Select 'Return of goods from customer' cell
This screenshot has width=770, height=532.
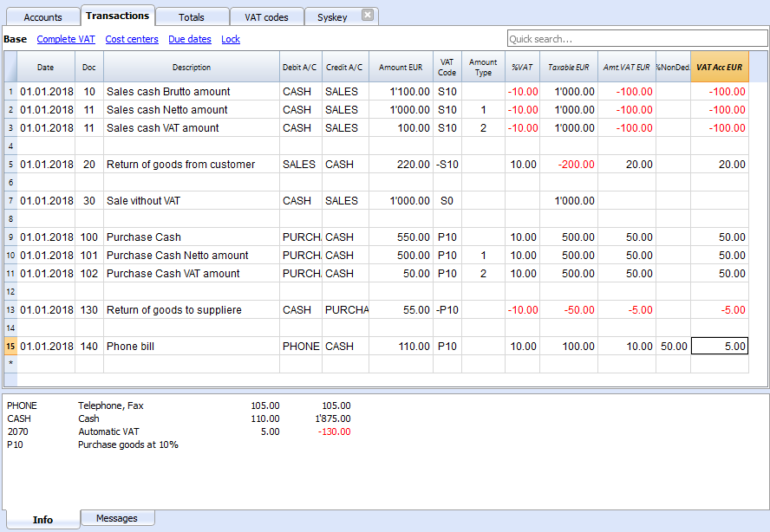(x=192, y=165)
